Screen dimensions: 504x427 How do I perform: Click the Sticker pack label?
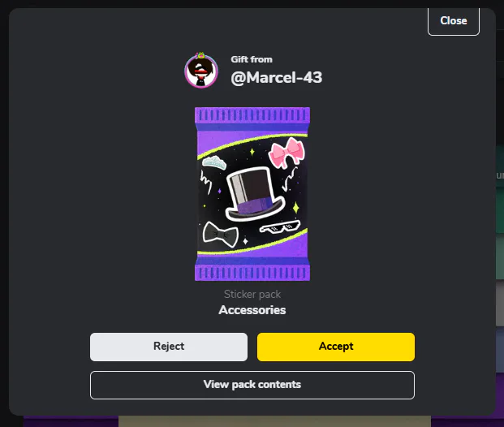pyautogui.click(x=252, y=294)
